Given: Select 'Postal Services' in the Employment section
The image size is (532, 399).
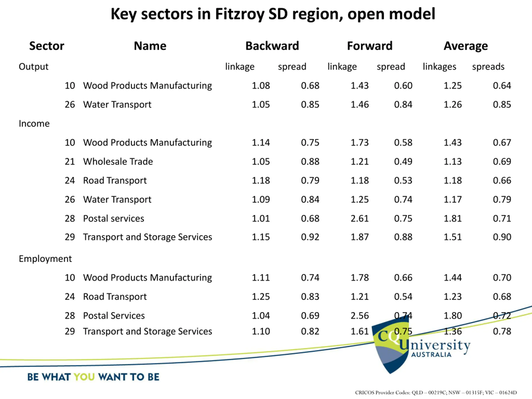Looking at the screenshot, I should (x=114, y=315).
